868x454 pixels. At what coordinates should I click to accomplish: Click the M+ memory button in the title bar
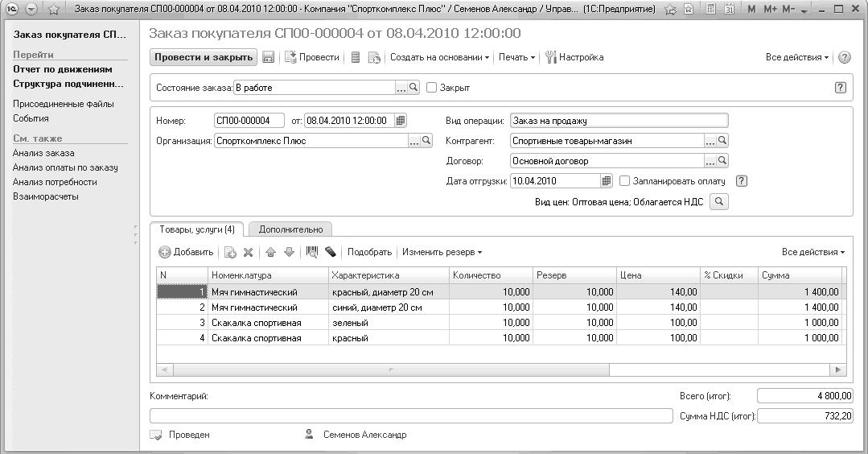pyautogui.click(x=770, y=9)
